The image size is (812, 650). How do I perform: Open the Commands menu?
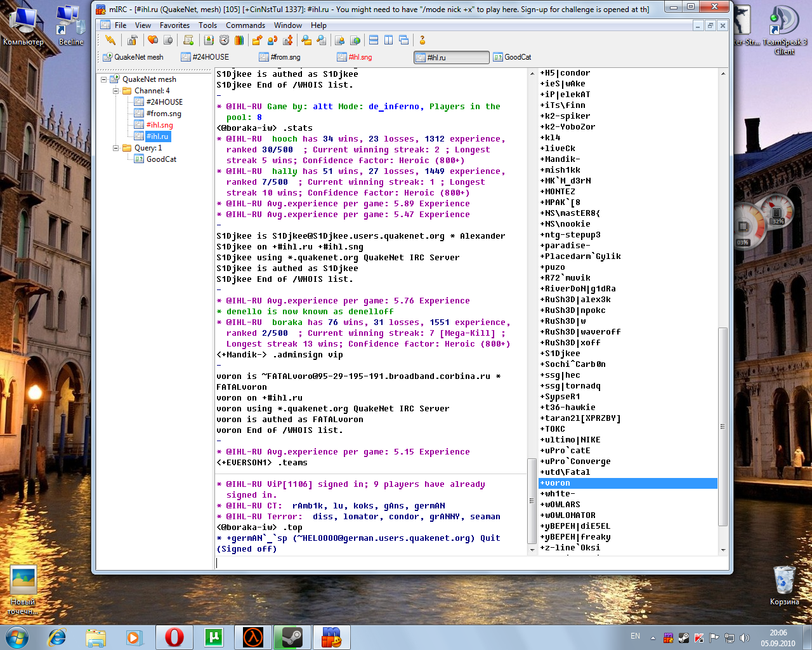pos(245,25)
